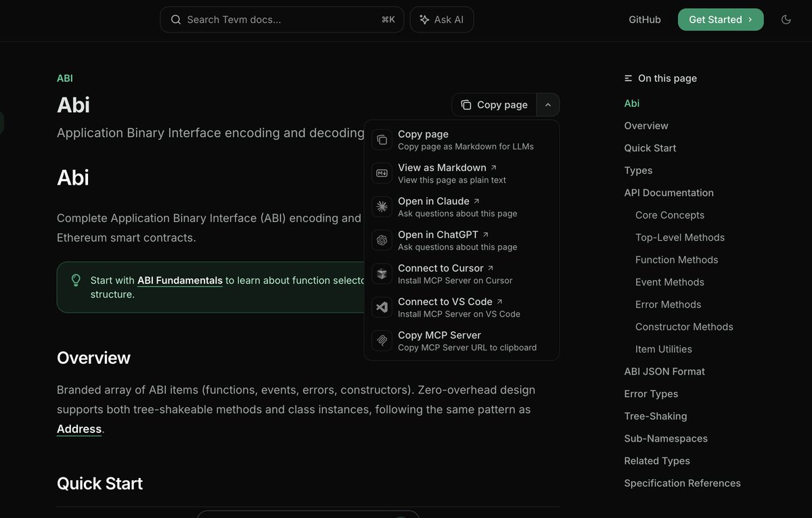Click the lightbulb tip icon
812x518 pixels.
pos(76,280)
